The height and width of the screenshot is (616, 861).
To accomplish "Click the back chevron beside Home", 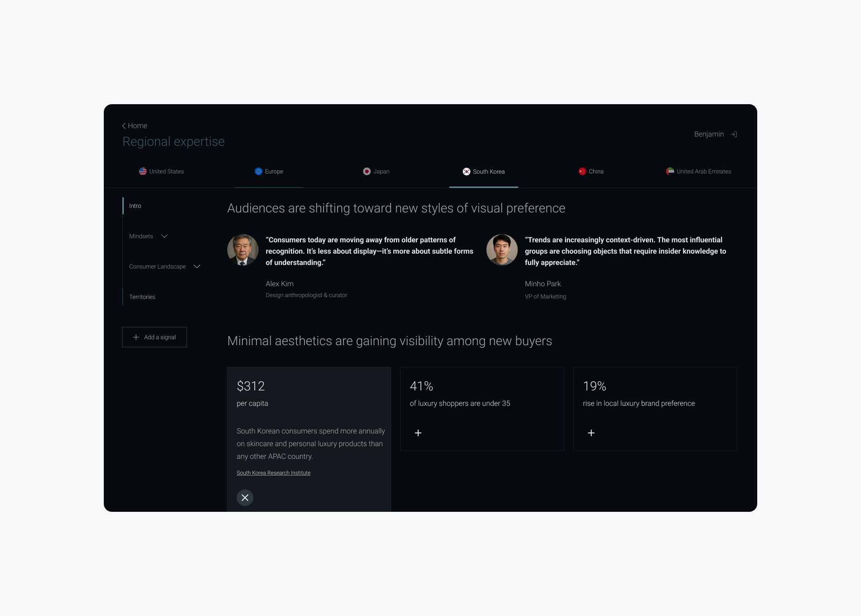I will pos(124,126).
